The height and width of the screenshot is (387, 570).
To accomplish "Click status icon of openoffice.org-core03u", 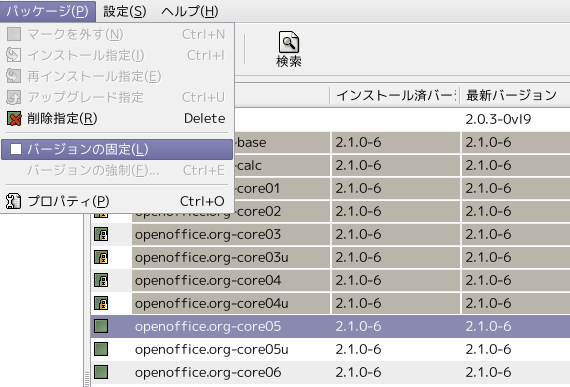I will click(x=101, y=257).
